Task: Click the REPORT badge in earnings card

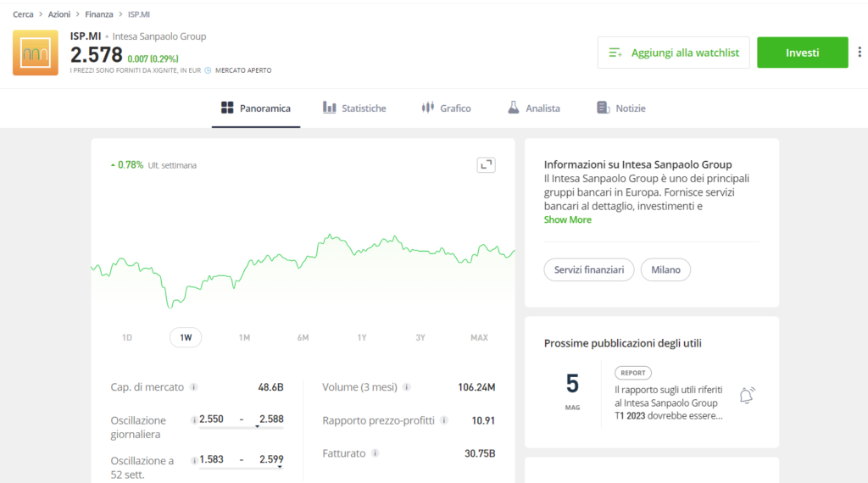Action: pyautogui.click(x=632, y=373)
